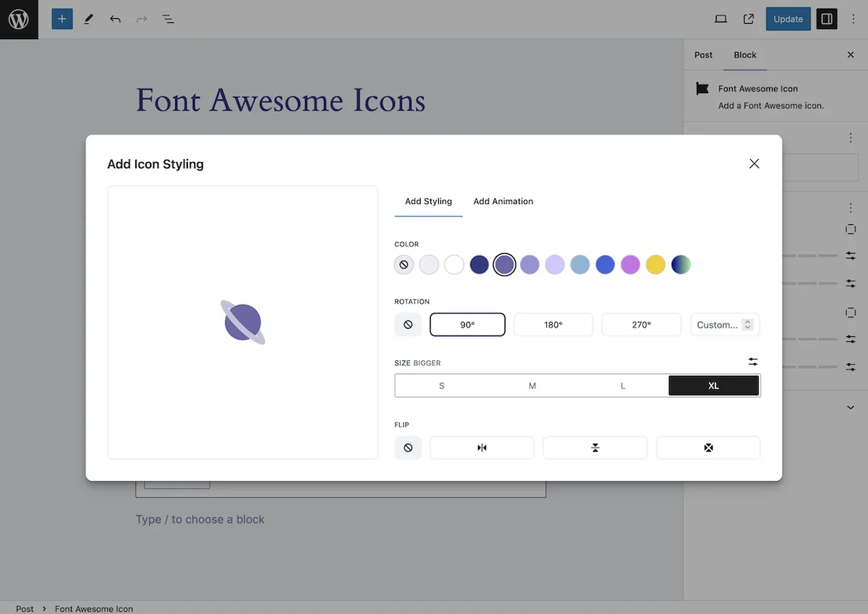Set rotation to 270°
The width and height of the screenshot is (868, 614).
[642, 325]
